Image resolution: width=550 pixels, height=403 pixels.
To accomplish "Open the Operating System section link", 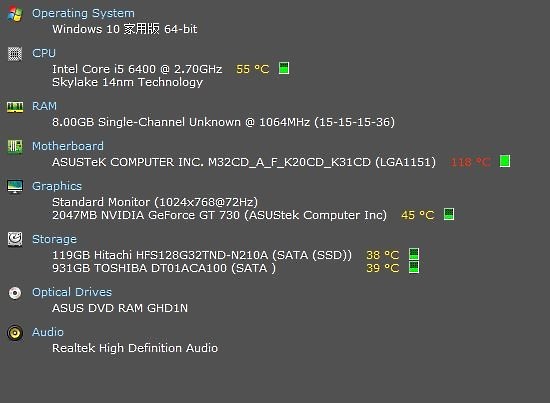I will tap(83, 13).
